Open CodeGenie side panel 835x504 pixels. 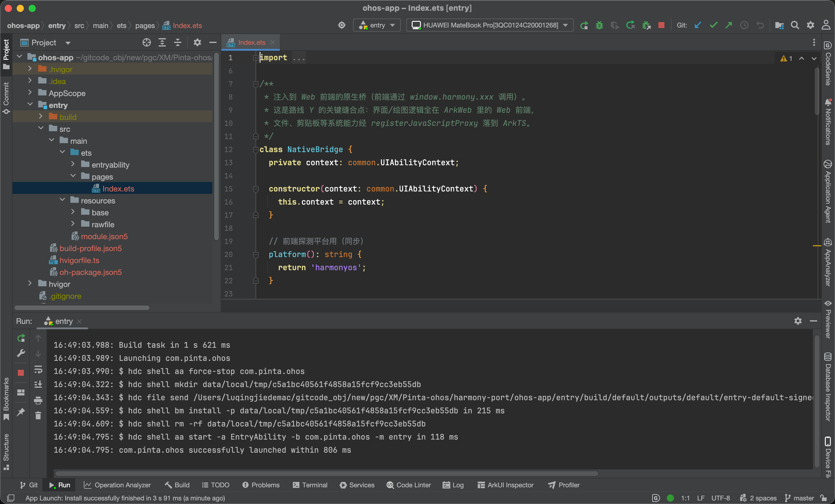pyautogui.click(x=828, y=64)
